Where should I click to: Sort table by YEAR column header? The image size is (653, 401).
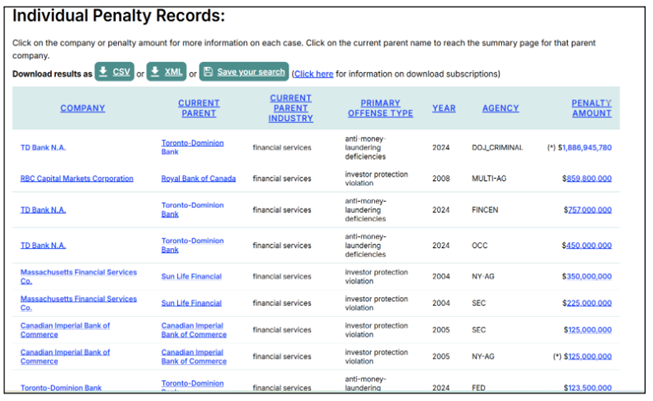coord(444,108)
